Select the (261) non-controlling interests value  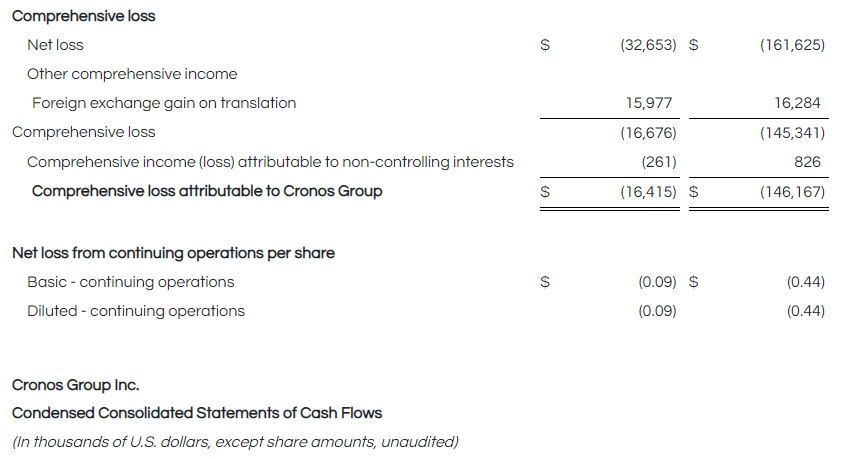pyautogui.click(x=658, y=162)
